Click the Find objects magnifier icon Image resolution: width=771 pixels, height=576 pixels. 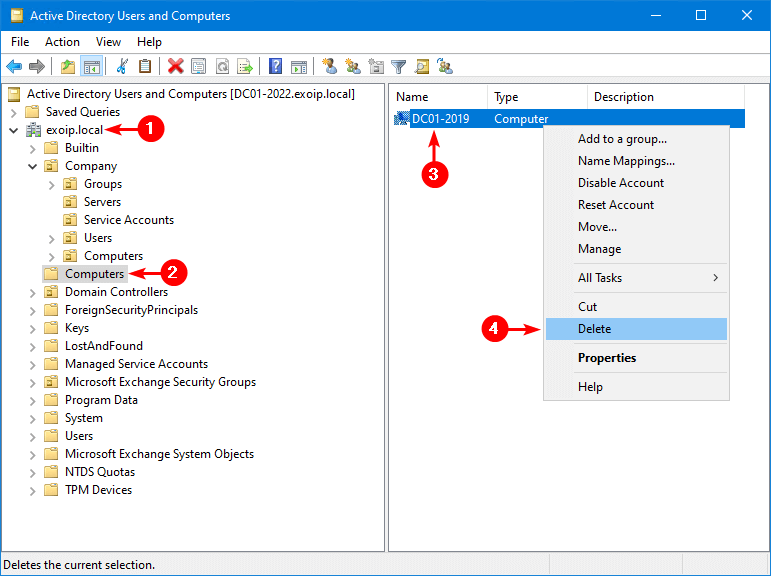pyautogui.click(x=421, y=66)
